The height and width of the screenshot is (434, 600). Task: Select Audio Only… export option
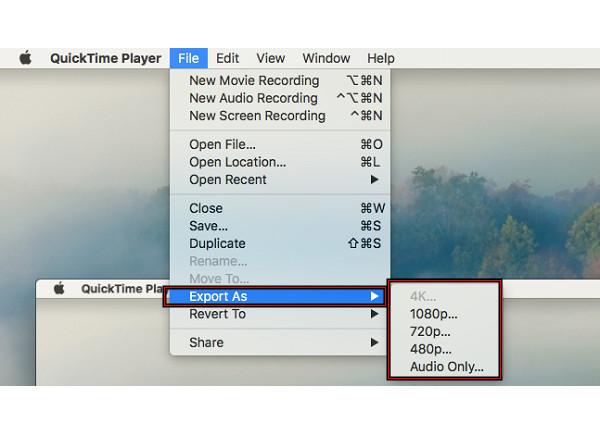coord(446,367)
